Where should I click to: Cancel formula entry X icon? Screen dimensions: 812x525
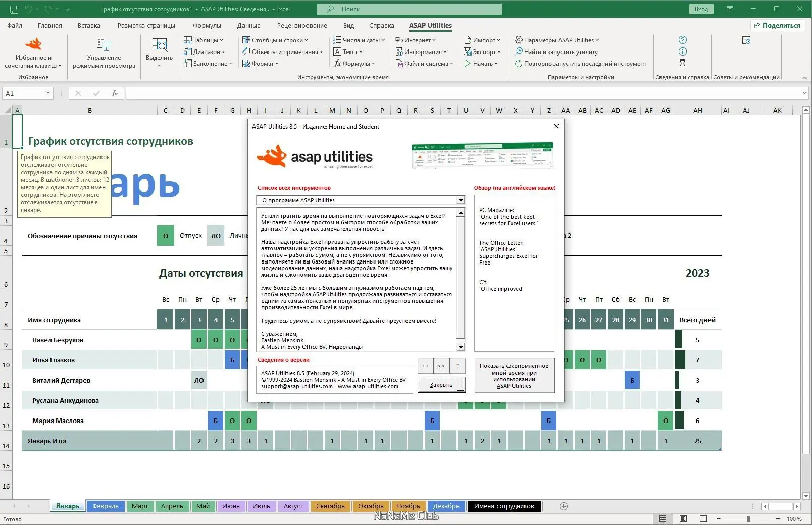click(x=78, y=93)
